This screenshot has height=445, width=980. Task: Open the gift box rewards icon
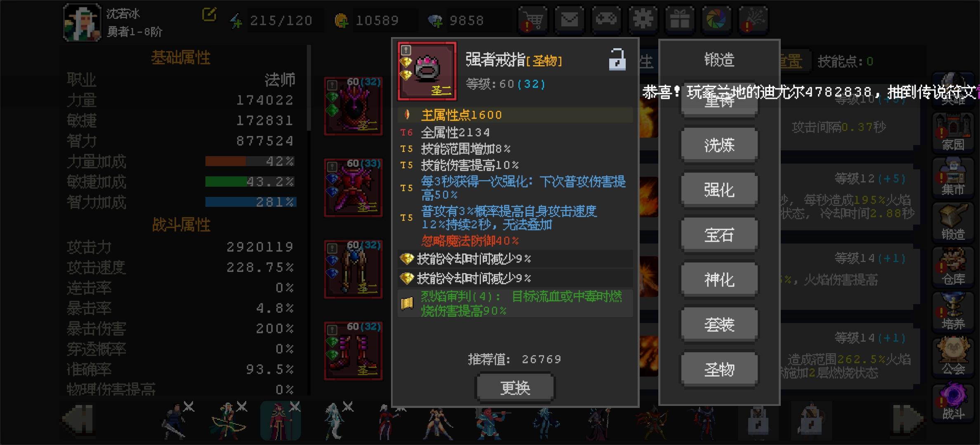[679, 19]
